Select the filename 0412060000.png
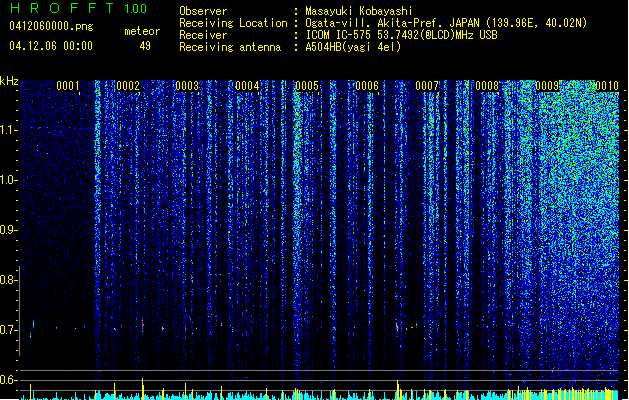 coord(51,26)
